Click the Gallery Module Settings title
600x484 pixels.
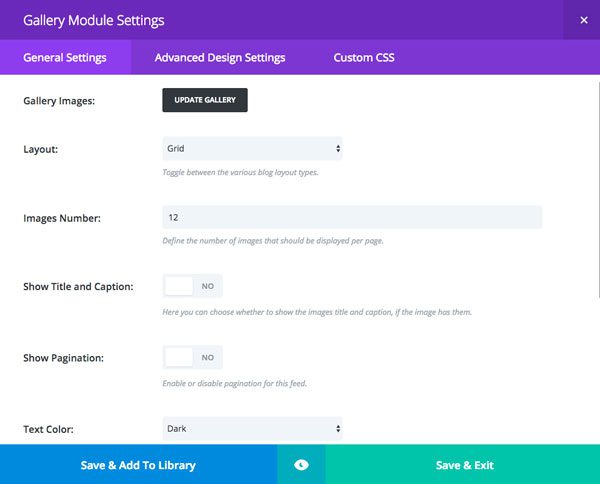pos(94,20)
